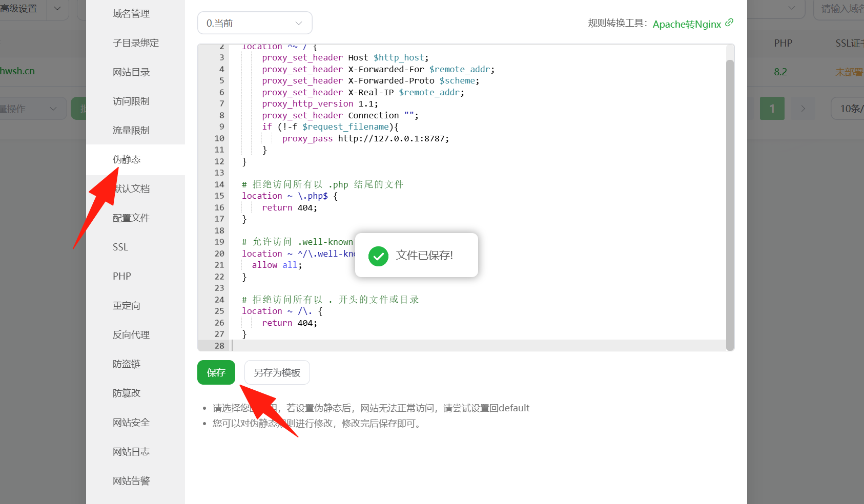The image size is (864, 504).
Task: View 网站日志 section
Action: (x=131, y=452)
